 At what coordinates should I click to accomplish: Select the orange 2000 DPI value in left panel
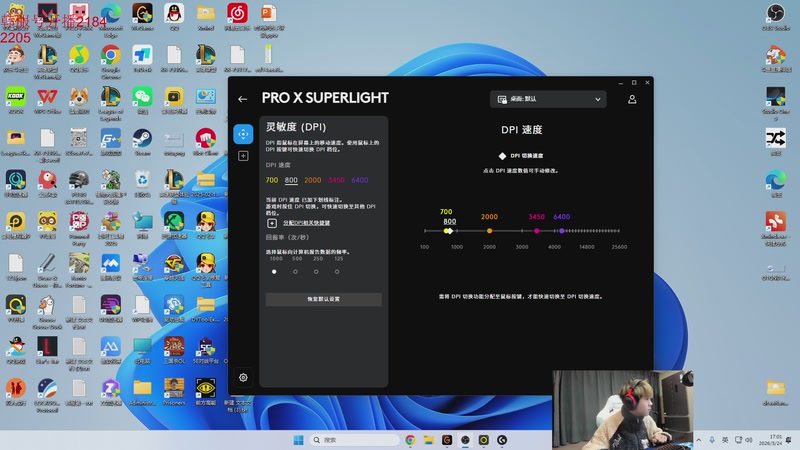pos(313,180)
